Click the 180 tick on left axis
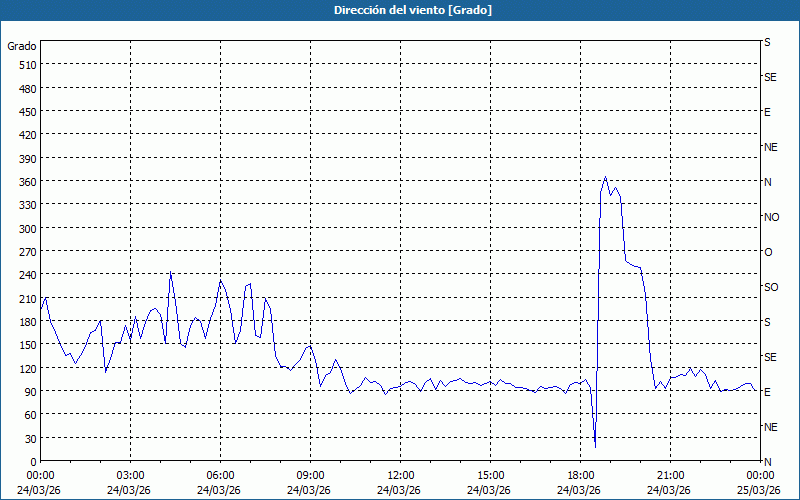Image resolution: width=800 pixels, height=500 pixels. pyautogui.click(x=24, y=322)
